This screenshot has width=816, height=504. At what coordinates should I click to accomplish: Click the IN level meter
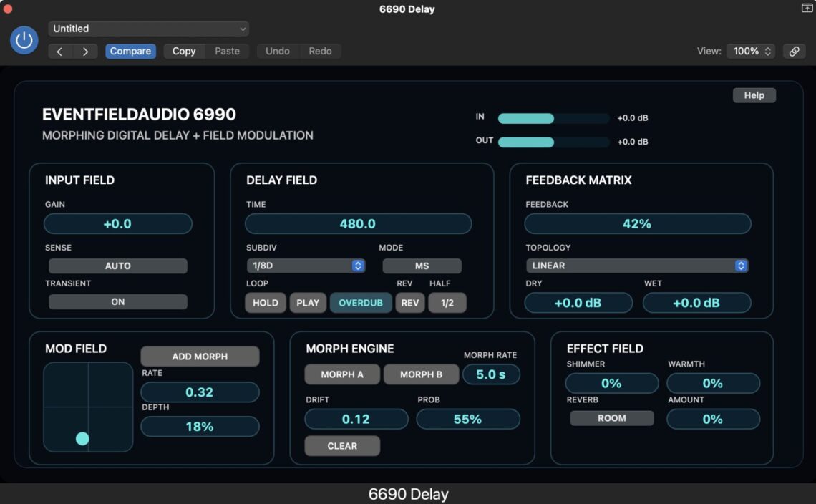click(x=553, y=117)
